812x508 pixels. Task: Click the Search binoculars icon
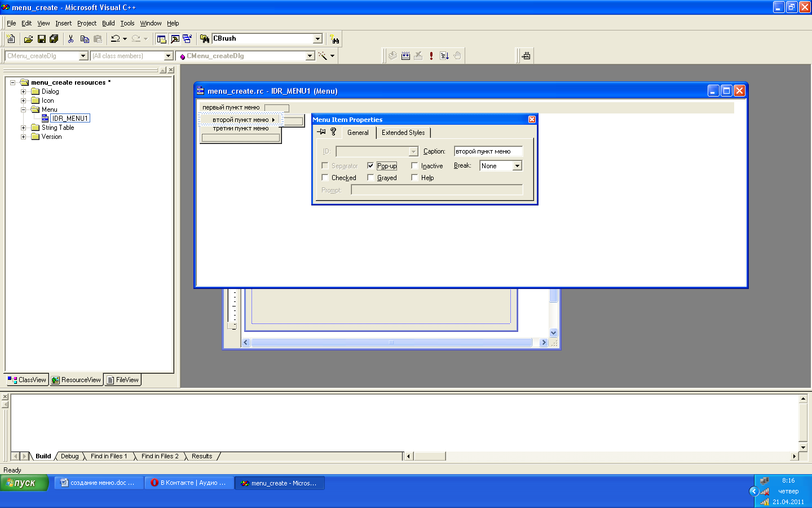tap(335, 39)
